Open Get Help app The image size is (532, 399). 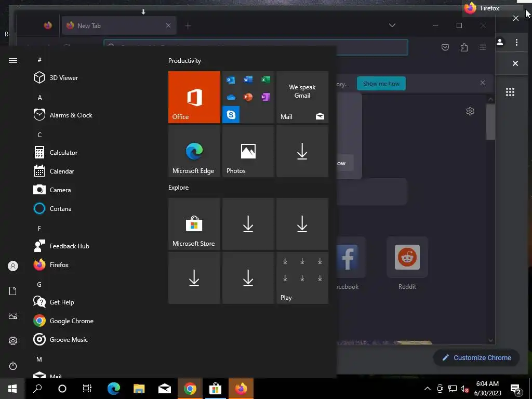pyautogui.click(x=54, y=302)
